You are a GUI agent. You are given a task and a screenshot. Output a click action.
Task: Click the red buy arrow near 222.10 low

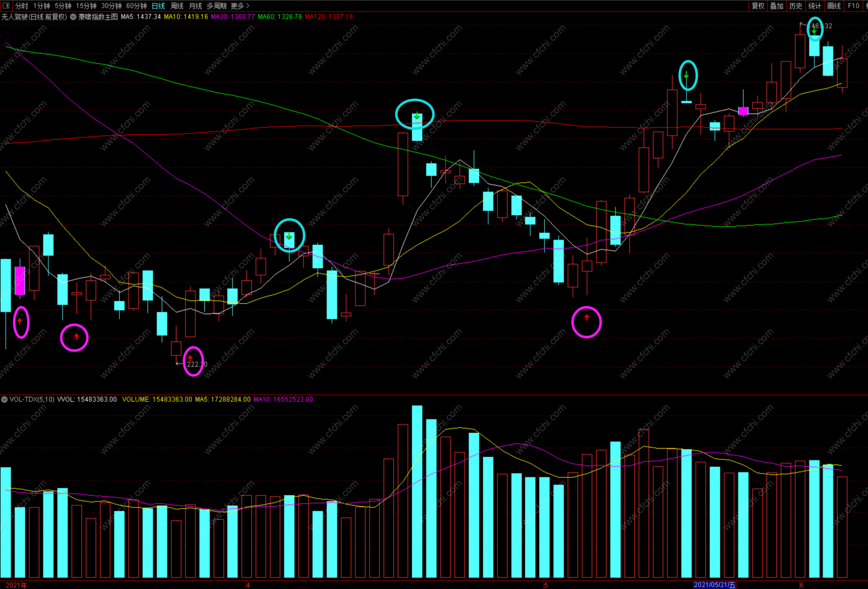[x=190, y=359]
